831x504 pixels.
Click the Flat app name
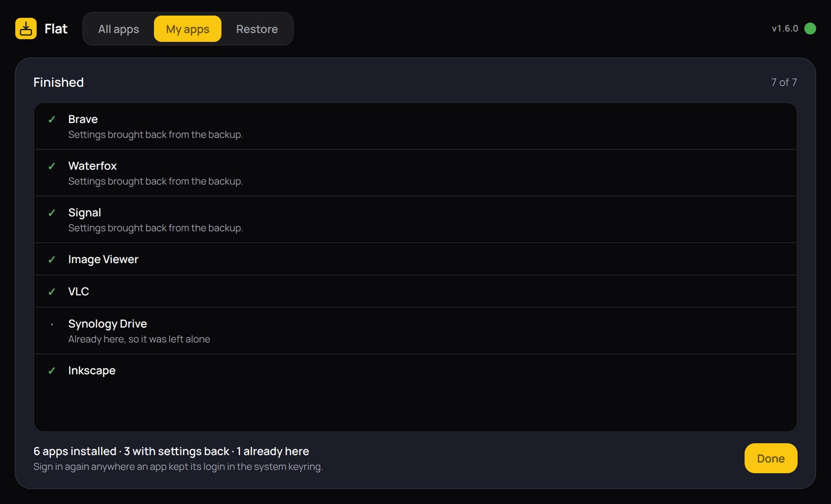coord(56,29)
